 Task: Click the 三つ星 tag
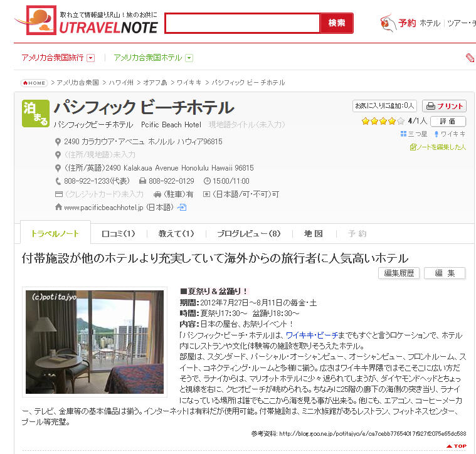tap(414, 134)
